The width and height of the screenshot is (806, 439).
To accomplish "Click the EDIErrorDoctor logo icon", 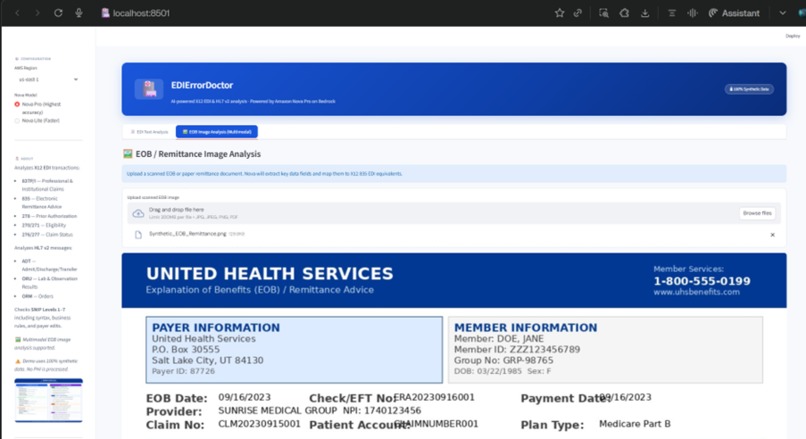I will (149, 89).
